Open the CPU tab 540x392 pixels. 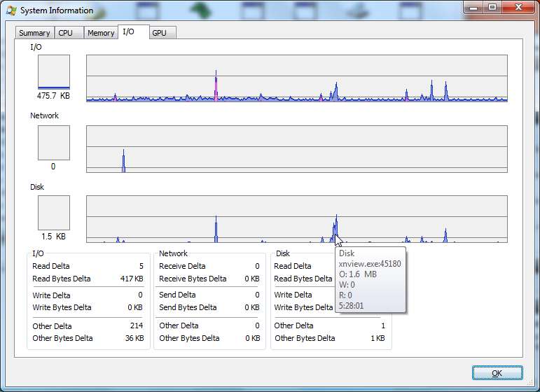click(x=66, y=33)
